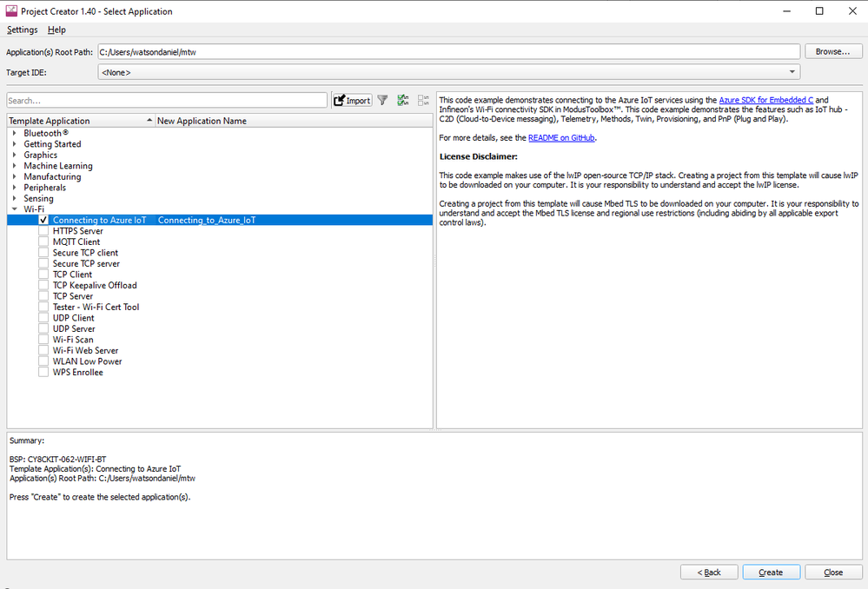Image resolution: width=868 pixels, height=589 pixels.
Task: Click sort arrow on Template Application column
Action: pos(149,121)
